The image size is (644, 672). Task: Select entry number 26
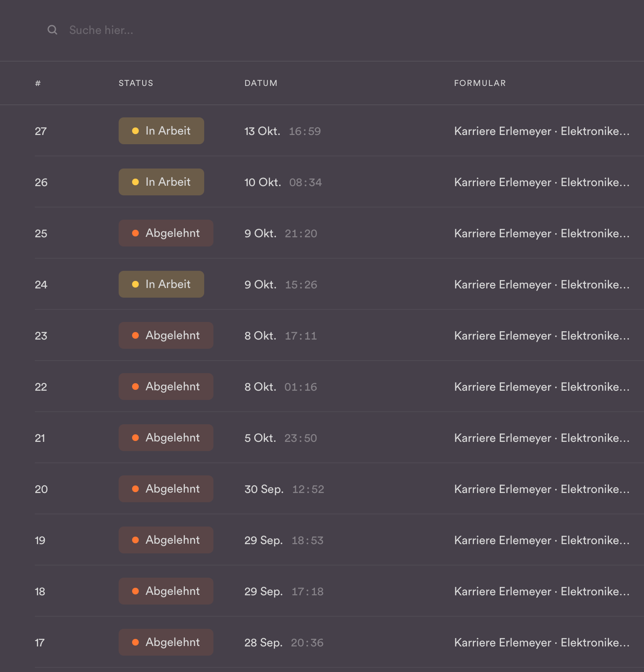41,182
